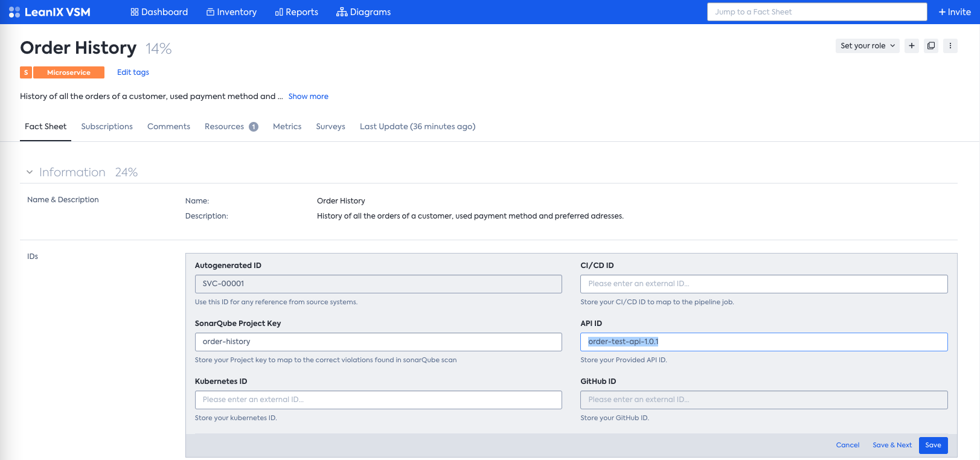Image resolution: width=980 pixels, height=460 pixels.
Task: Switch to the Surveys tab
Action: coord(331,127)
